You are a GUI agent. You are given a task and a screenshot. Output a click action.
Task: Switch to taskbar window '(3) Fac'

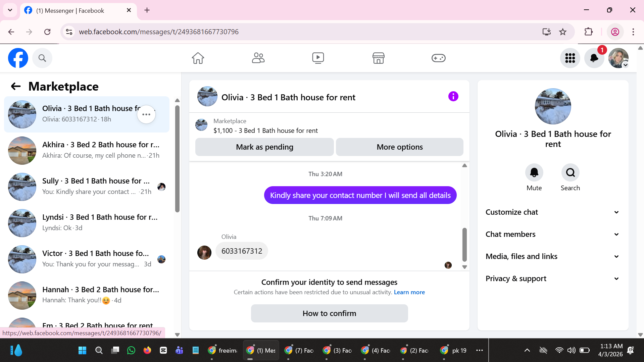(338, 350)
